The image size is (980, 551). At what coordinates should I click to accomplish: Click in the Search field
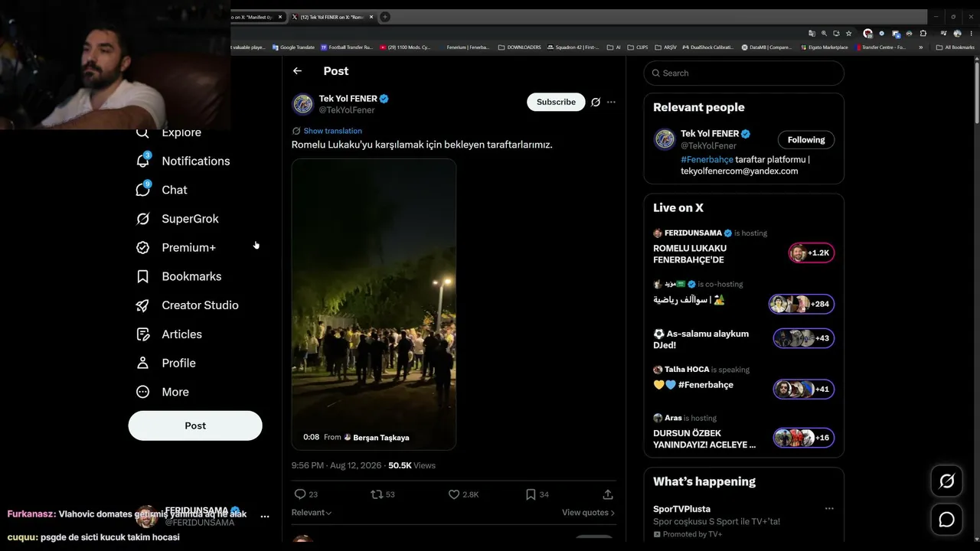click(x=743, y=73)
